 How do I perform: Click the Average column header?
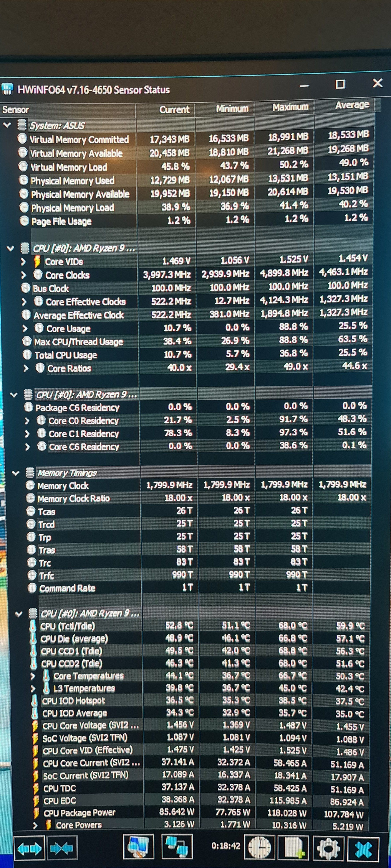click(x=344, y=105)
